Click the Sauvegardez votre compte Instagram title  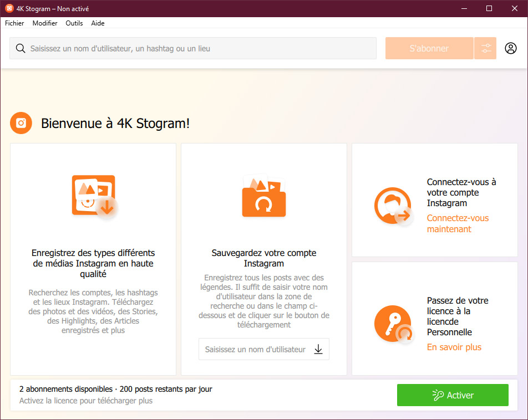point(264,258)
